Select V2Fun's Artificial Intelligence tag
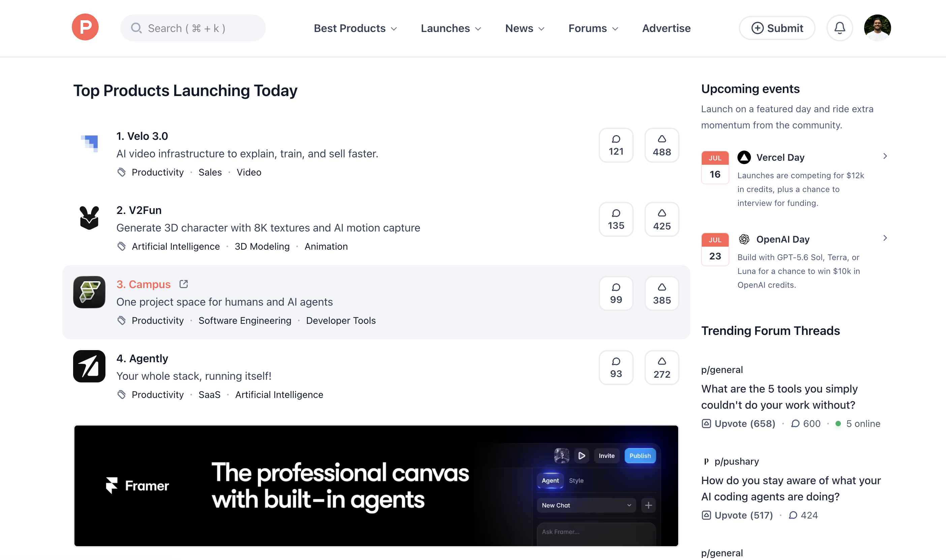This screenshot has height=560, width=946. (176, 246)
